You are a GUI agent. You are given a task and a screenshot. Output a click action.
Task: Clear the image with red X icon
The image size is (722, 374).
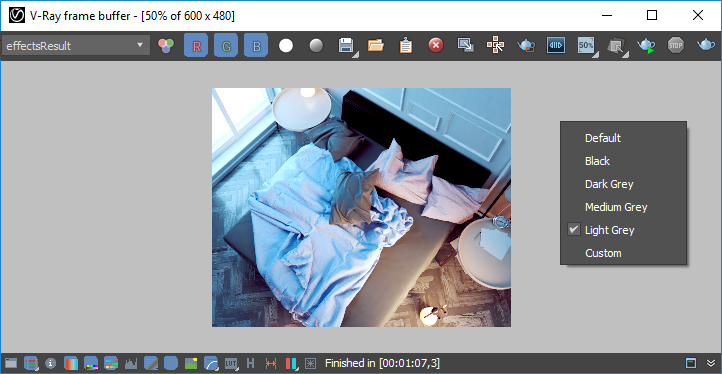[x=436, y=46]
